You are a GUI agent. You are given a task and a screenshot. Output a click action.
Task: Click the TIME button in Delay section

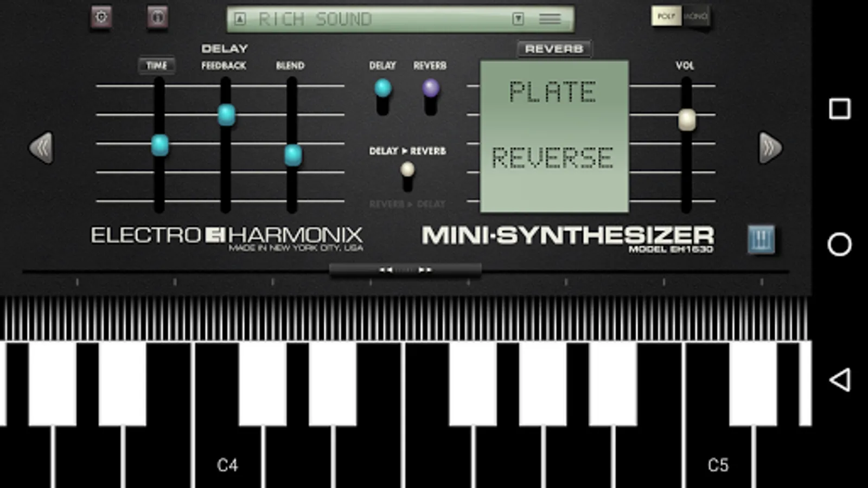tap(156, 66)
